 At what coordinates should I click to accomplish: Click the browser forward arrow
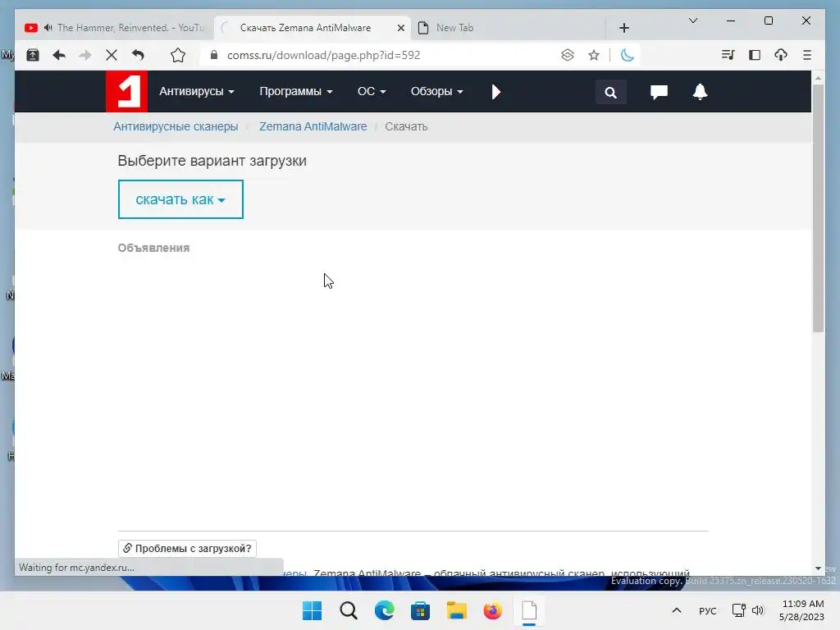[85, 55]
